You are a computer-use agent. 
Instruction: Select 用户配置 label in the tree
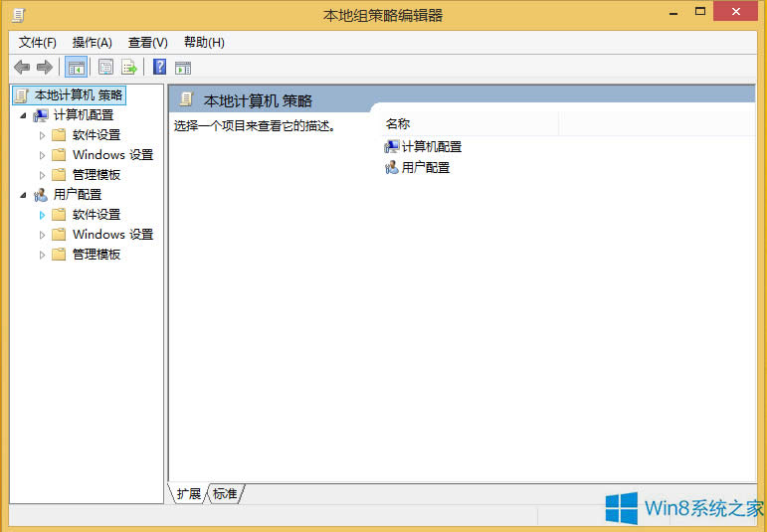pyautogui.click(x=78, y=195)
